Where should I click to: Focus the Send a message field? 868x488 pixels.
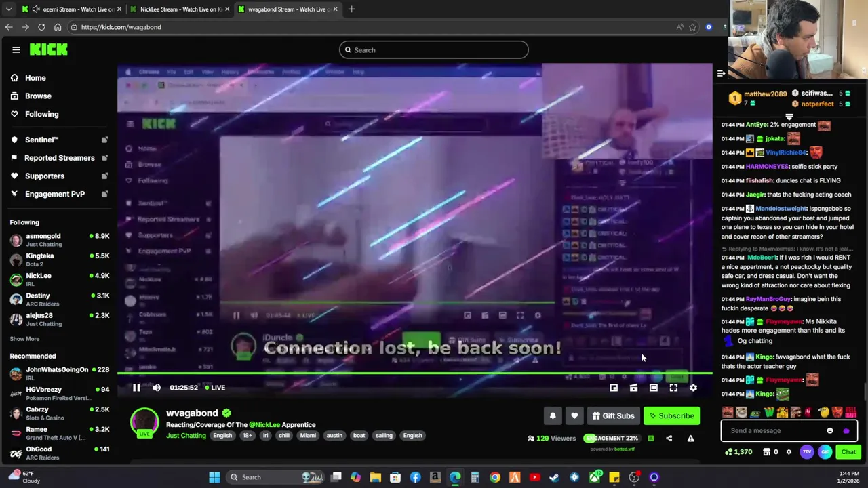click(x=789, y=430)
